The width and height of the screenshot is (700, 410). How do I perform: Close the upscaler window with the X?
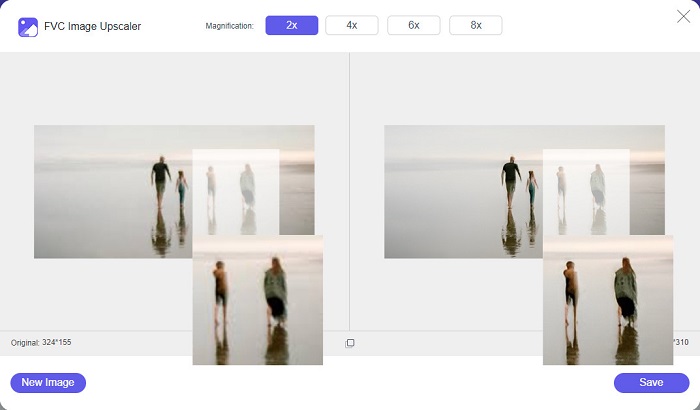click(683, 15)
